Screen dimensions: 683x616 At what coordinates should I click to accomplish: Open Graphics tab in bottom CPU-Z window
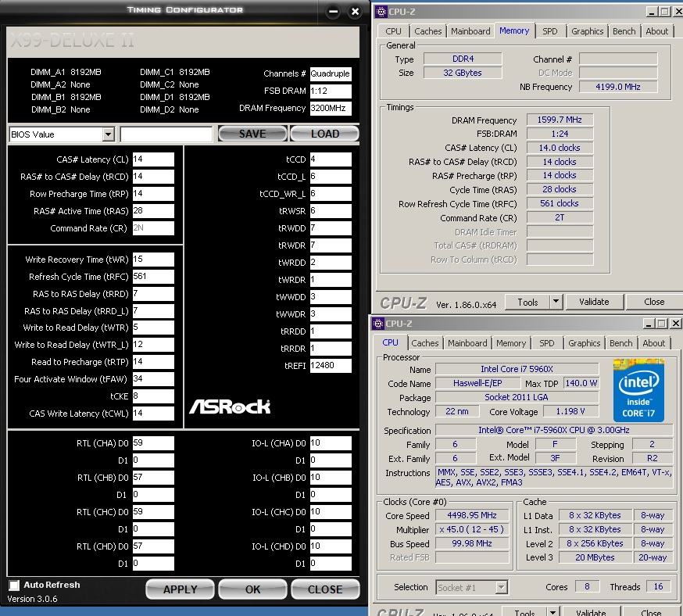[584, 343]
